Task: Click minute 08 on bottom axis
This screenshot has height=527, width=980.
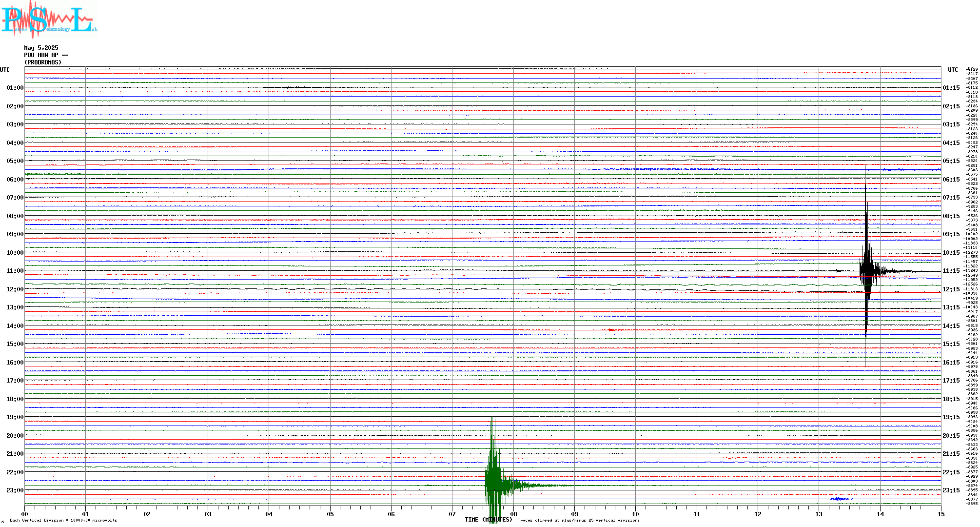Action: [x=513, y=514]
